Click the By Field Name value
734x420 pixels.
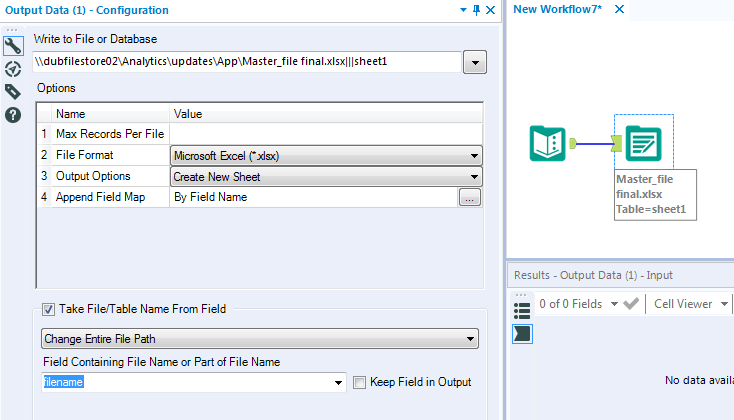coord(211,197)
